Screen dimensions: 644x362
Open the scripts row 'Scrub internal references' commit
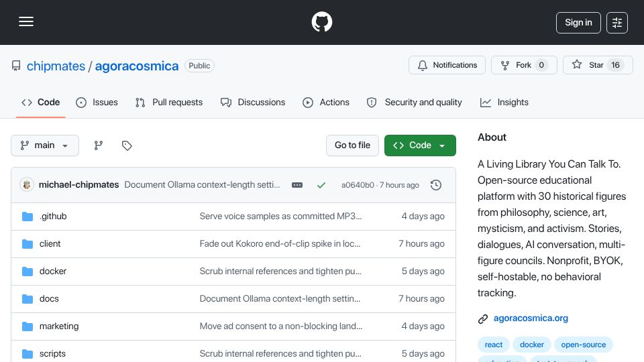pos(280,354)
